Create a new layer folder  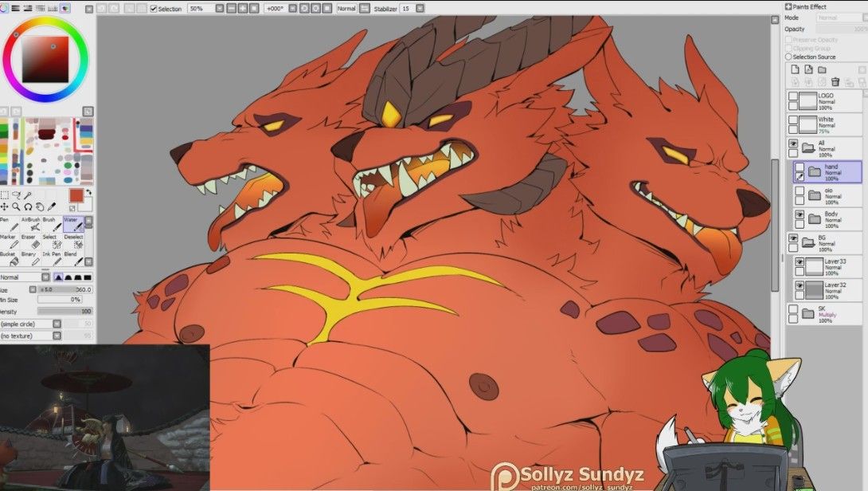pyautogui.click(x=822, y=70)
